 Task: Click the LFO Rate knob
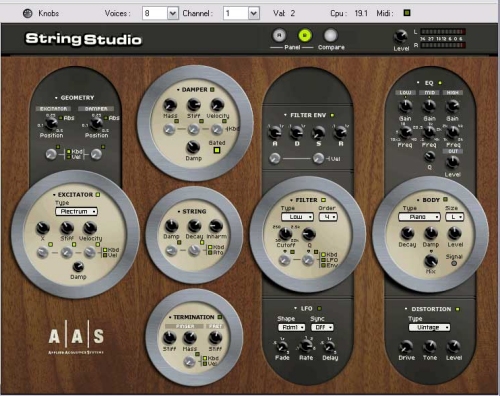click(x=306, y=347)
